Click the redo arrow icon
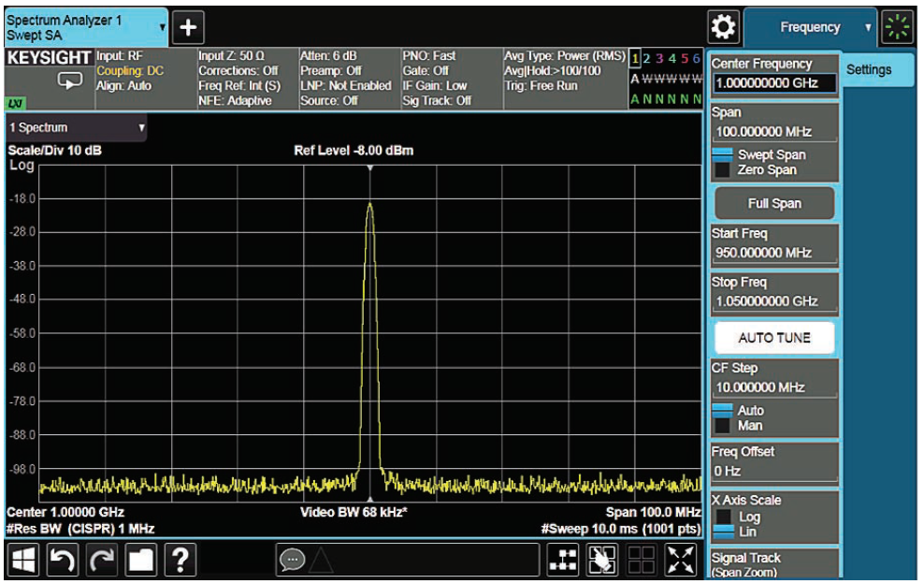The width and height of the screenshot is (924, 584). pos(102,559)
